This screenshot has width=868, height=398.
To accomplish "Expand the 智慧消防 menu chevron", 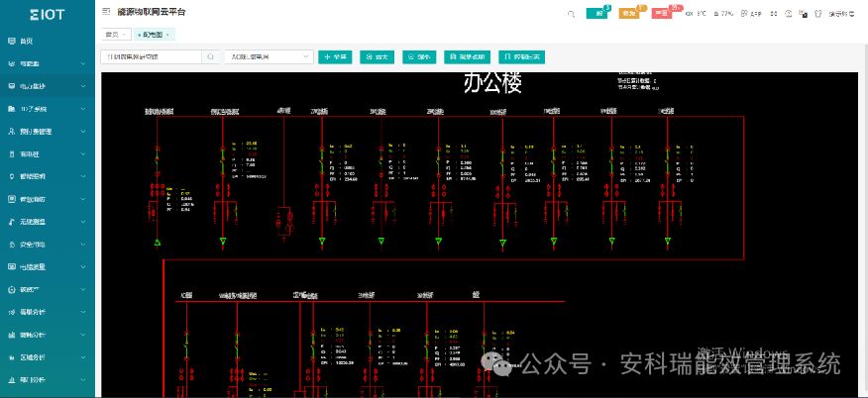I will (83, 199).
